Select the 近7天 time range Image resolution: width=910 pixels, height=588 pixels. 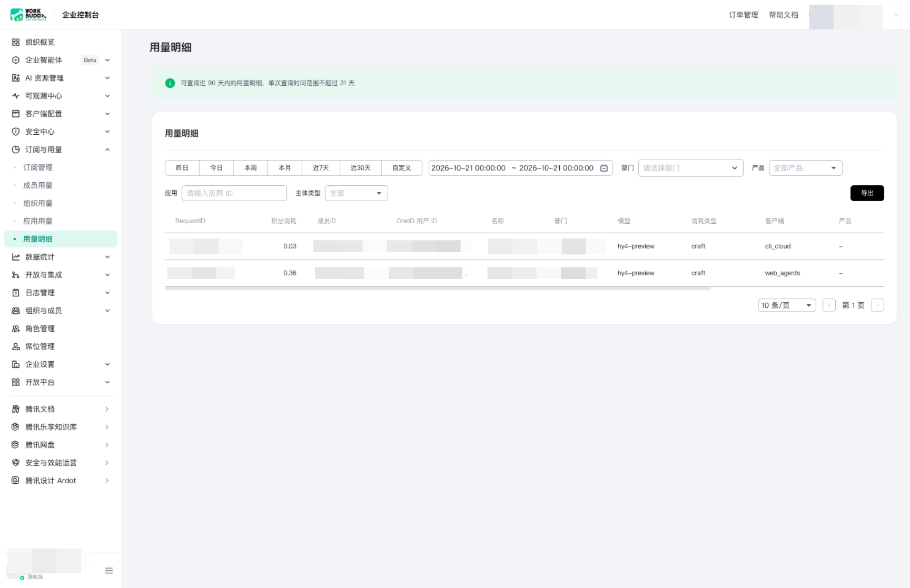(321, 168)
